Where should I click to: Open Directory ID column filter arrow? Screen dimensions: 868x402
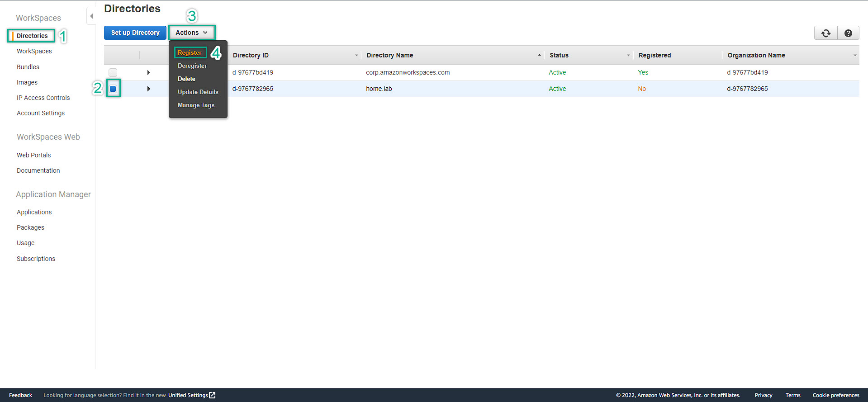click(x=356, y=55)
